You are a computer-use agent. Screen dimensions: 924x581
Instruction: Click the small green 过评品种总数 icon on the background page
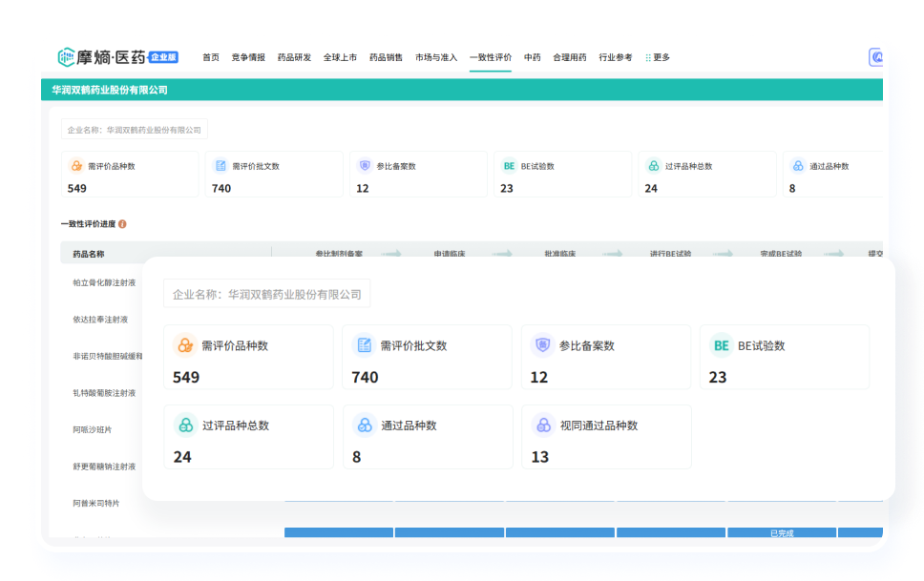[654, 166]
